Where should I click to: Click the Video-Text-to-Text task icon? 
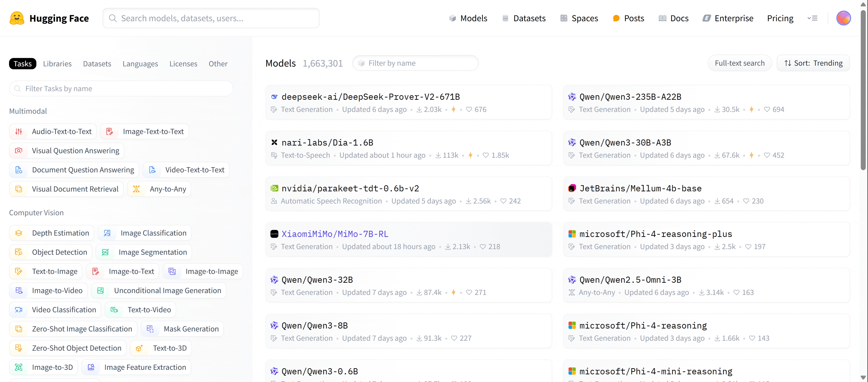[x=152, y=170]
